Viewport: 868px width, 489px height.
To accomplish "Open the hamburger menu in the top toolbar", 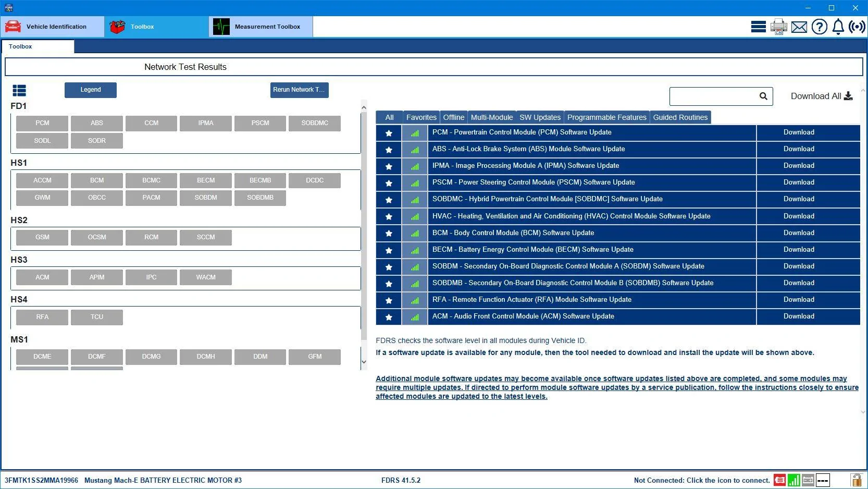I will [x=758, y=27].
